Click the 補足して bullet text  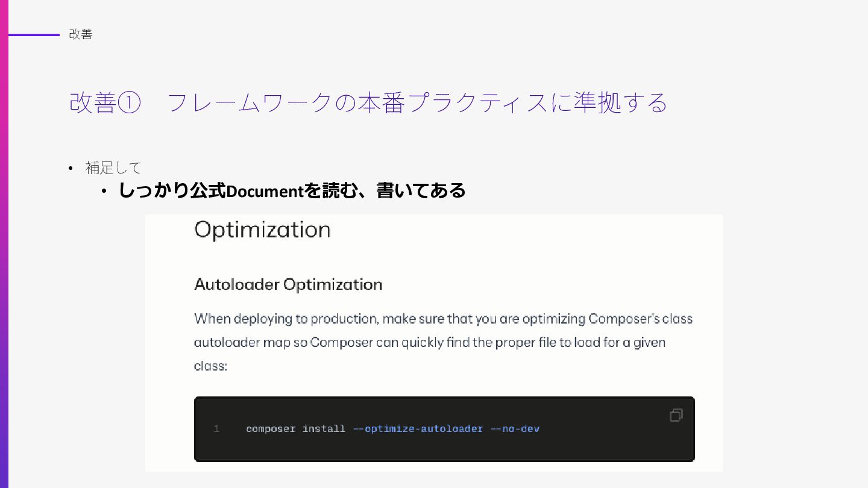click(113, 167)
